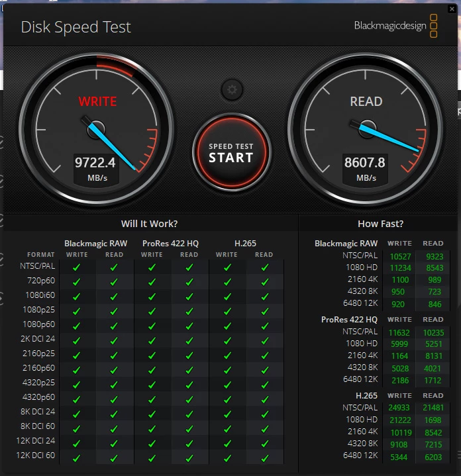Click the 2K DCI 24 format row label
The image size is (461, 476).
38,338
